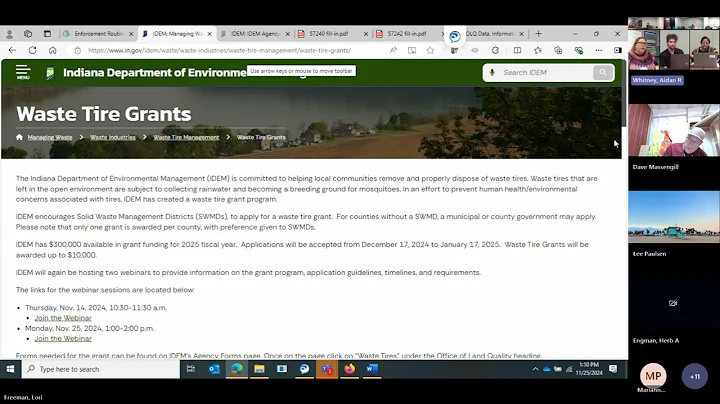This screenshot has height=404, width=720.
Task: Click the taskbar clock showing 1:10 PM
Action: click(589, 369)
